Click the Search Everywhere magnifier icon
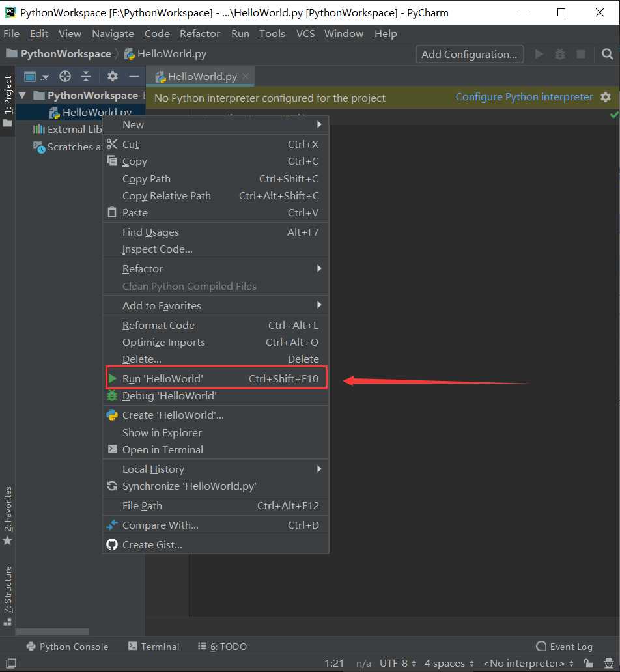The image size is (620, 672). [607, 54]
